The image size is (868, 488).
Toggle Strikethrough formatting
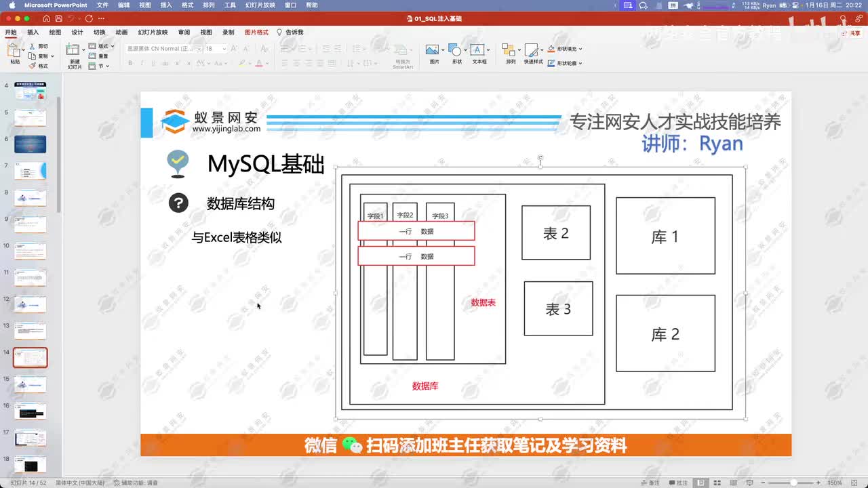point(165,63)
